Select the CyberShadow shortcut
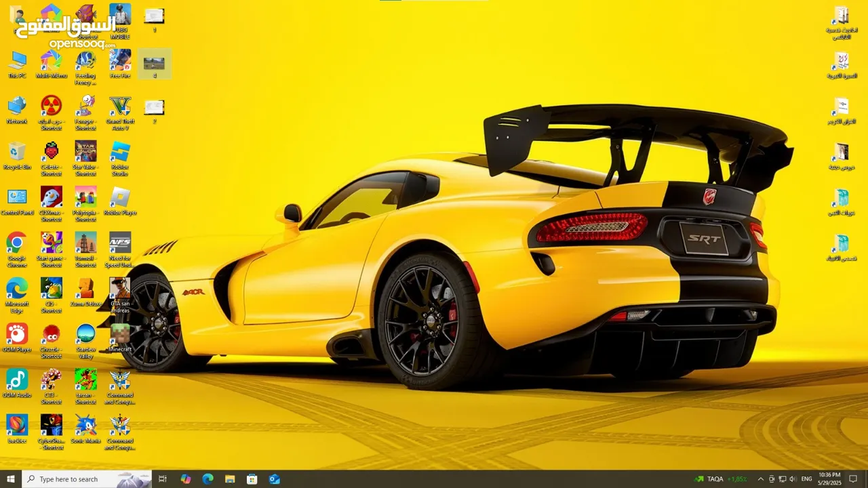The image size is (868, 488). (x=52, y=432)
